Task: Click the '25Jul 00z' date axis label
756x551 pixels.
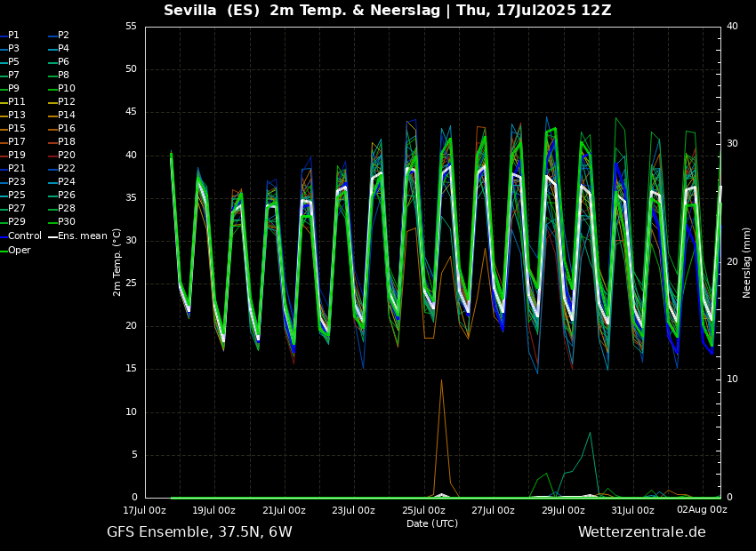Action: click(423, 510)
